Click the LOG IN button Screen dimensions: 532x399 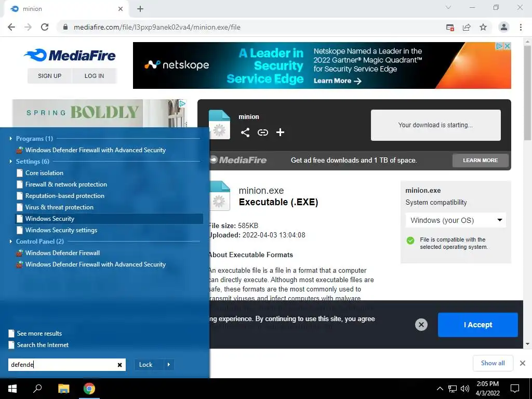pyautogui.click(x=95, y=76)
